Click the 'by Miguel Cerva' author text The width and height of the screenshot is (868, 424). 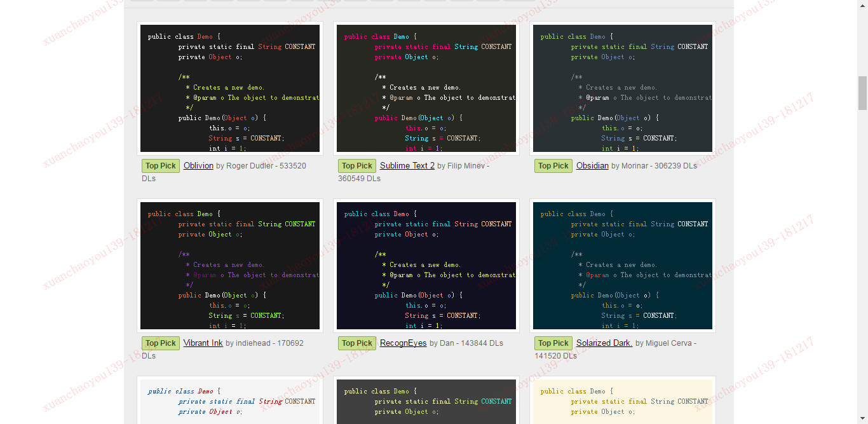coord(663,343)
